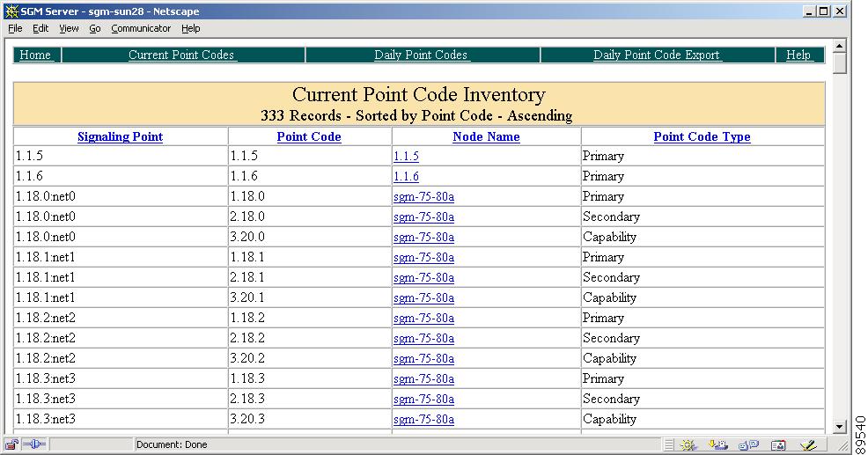Click the security padlock icon in status bar
The width and height of the screenshot is (868, 455).
click(x=13, y=444)
